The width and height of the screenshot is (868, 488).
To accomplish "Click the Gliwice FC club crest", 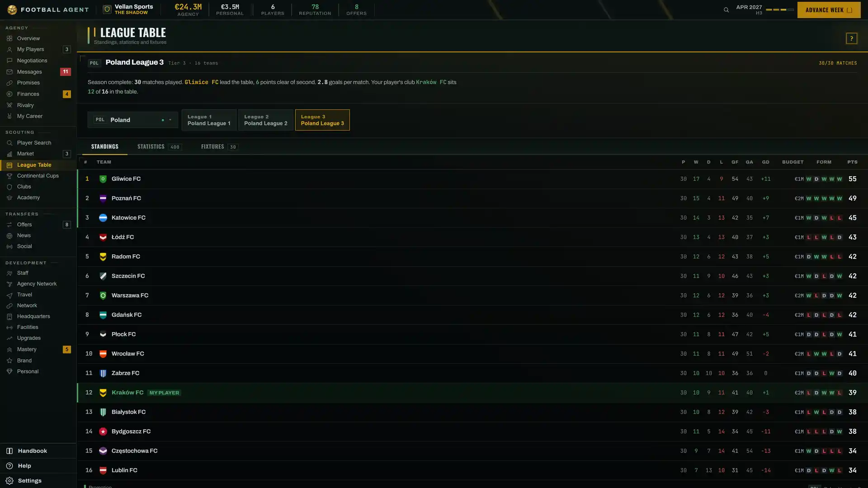I will pos(103,179).
